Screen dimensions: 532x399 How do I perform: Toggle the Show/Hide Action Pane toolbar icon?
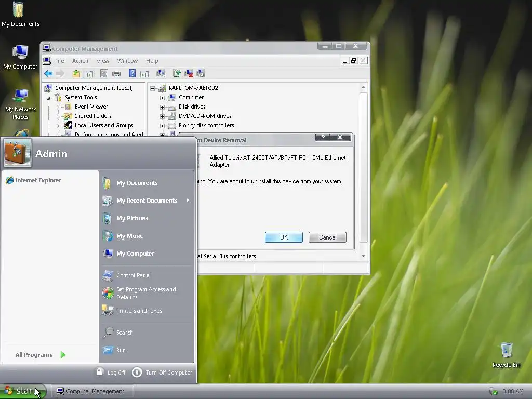point(144,74)
